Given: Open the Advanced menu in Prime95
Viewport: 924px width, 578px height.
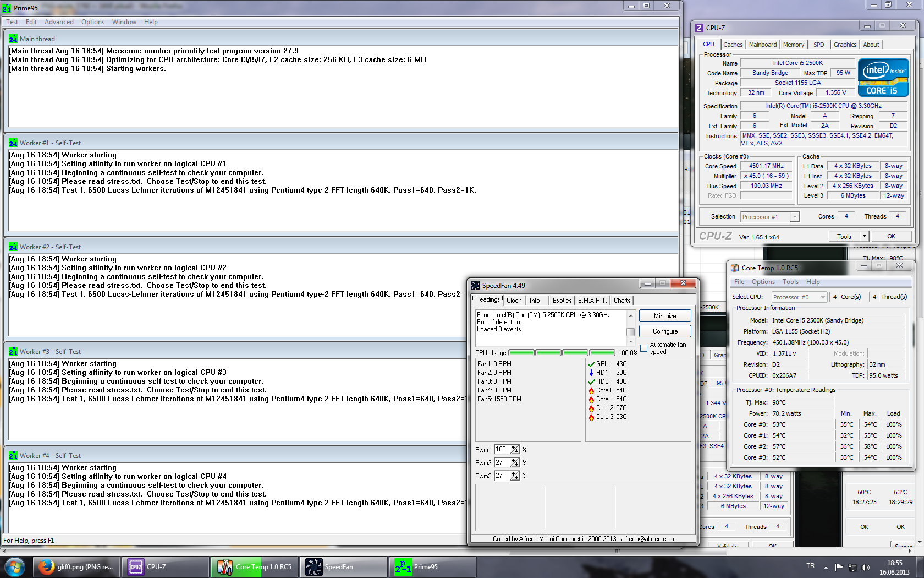Looking at the screenshot, I should [59, 22].
